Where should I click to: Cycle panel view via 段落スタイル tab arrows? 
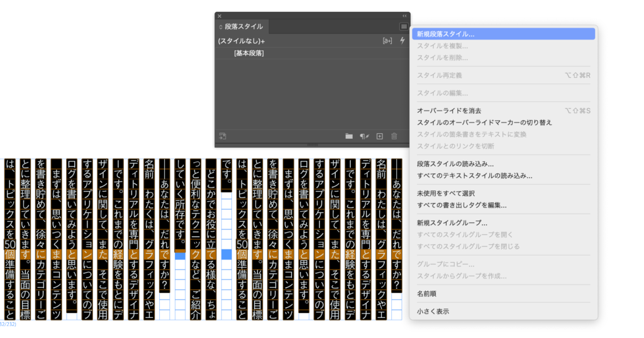click(221, 27)
